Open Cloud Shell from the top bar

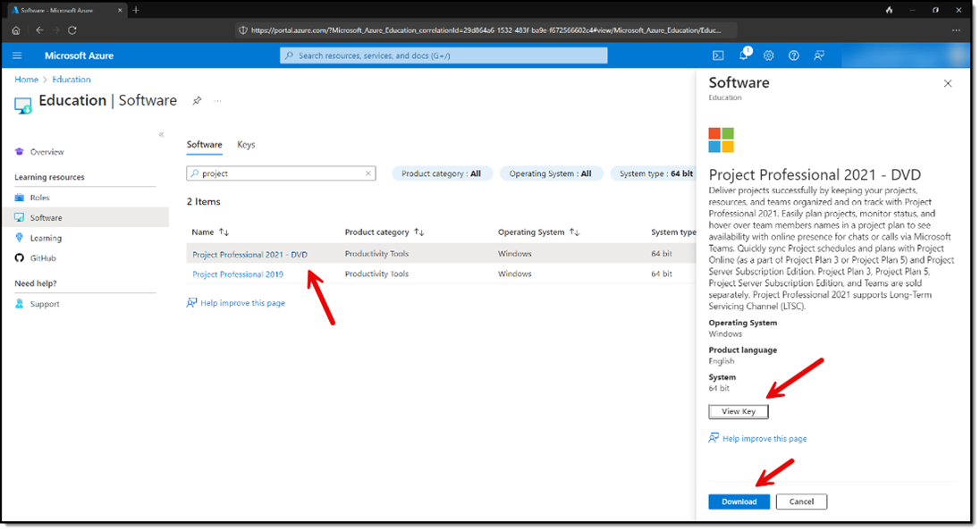pos(717,55)
